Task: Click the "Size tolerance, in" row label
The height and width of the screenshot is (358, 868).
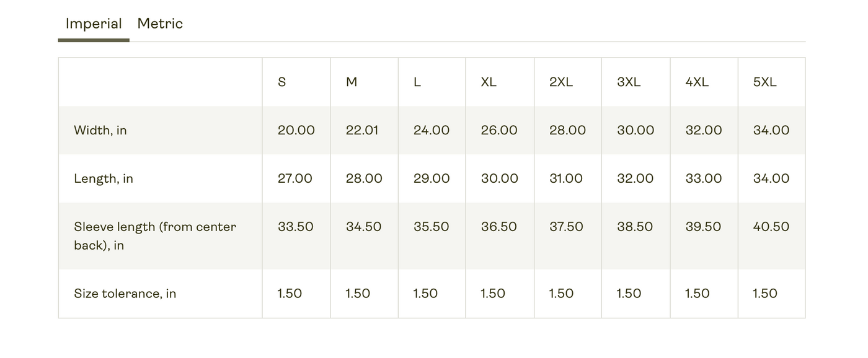Action: [125, 294]
